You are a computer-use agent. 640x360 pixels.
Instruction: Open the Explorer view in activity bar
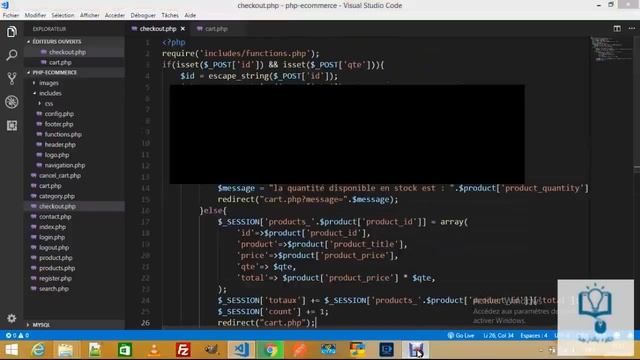(x=11, y=31)
